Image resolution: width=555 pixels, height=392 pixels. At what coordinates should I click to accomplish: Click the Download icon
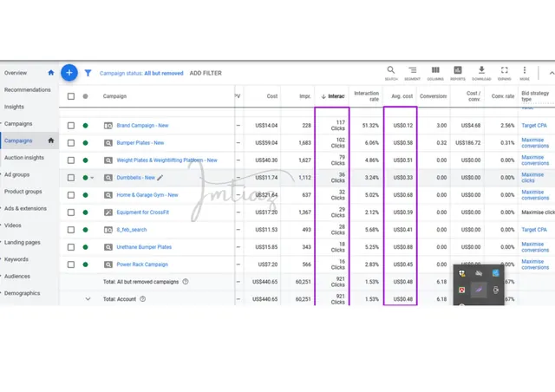[481, 73]
